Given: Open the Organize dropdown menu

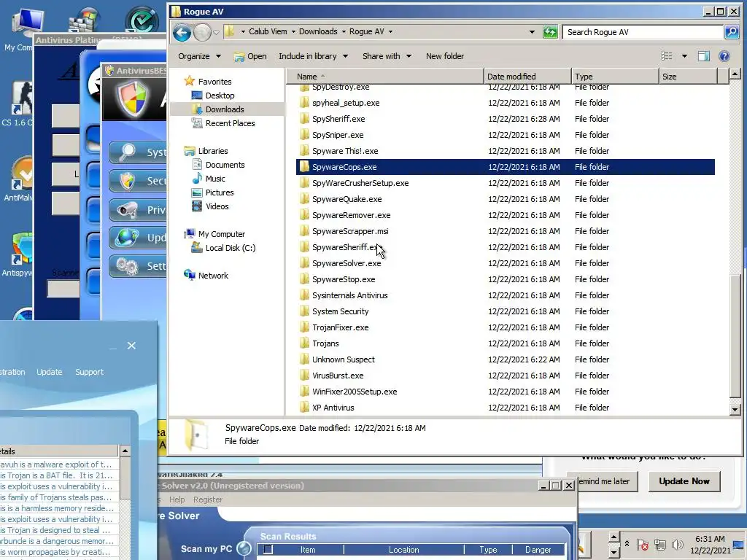Looking at the screenshot, I should click(199, 56).
